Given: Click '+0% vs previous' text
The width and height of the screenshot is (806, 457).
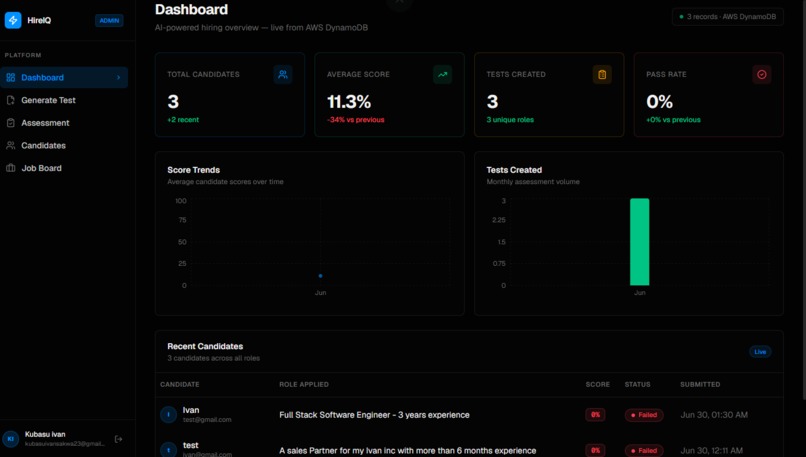Looking at the screenshot, I should pyautogui.click(x=673, y=120).
